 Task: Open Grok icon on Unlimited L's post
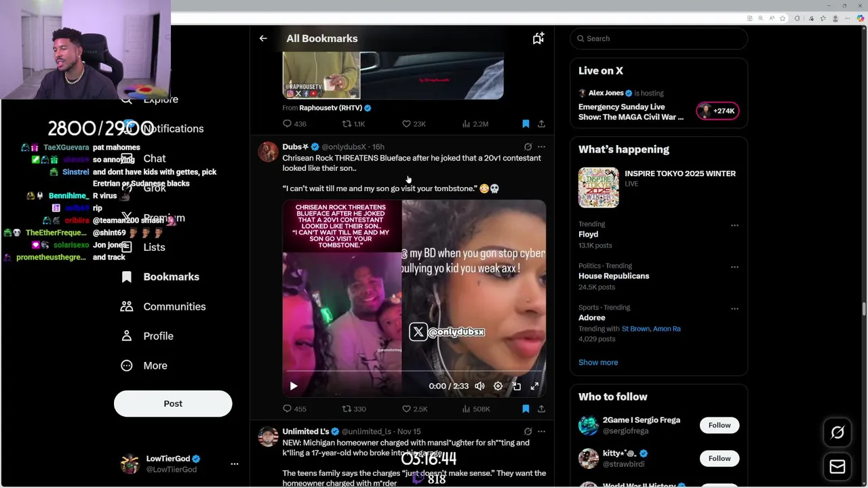[528, 431]
